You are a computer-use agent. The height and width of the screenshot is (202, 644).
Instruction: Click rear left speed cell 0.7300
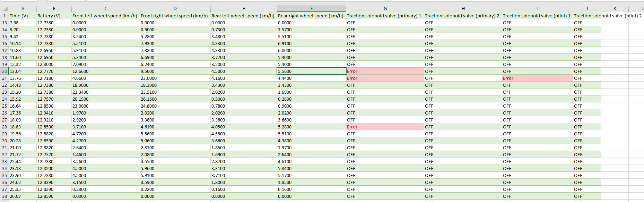click(244, 30)
